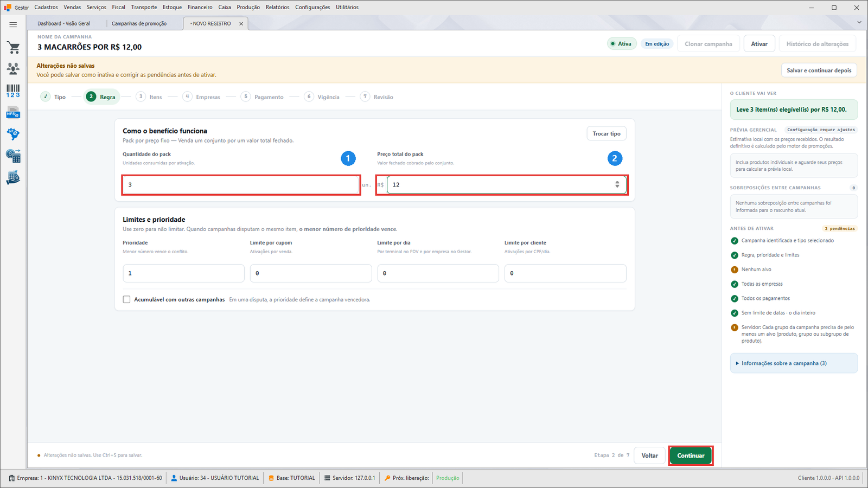The height and width of the screenshot is (488, 868).
Task: Open the hand holding calculator icon
Action: point(13,178)
